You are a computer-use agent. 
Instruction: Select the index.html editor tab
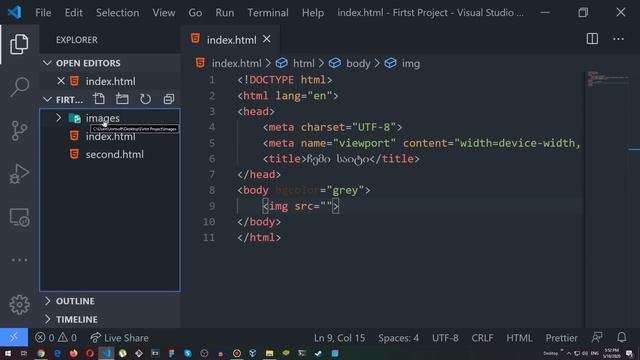[231, 40]
